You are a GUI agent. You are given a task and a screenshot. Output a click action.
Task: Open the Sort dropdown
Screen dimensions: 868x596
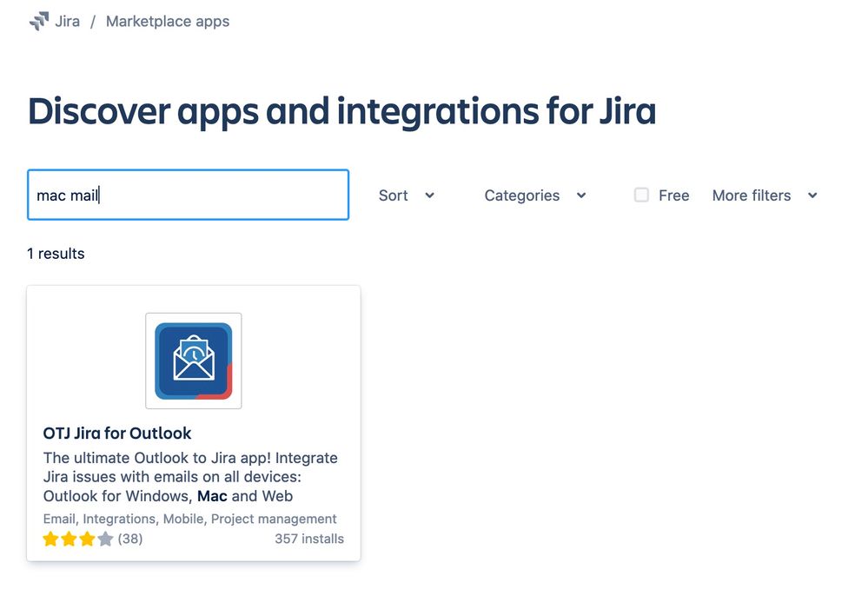(x=407, y=195)
